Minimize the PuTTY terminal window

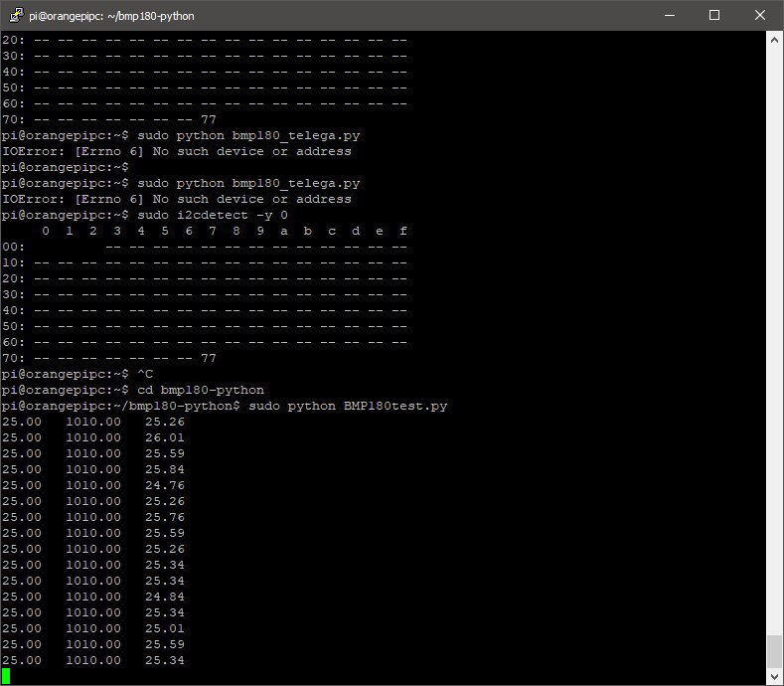click(x=670, y=15)
